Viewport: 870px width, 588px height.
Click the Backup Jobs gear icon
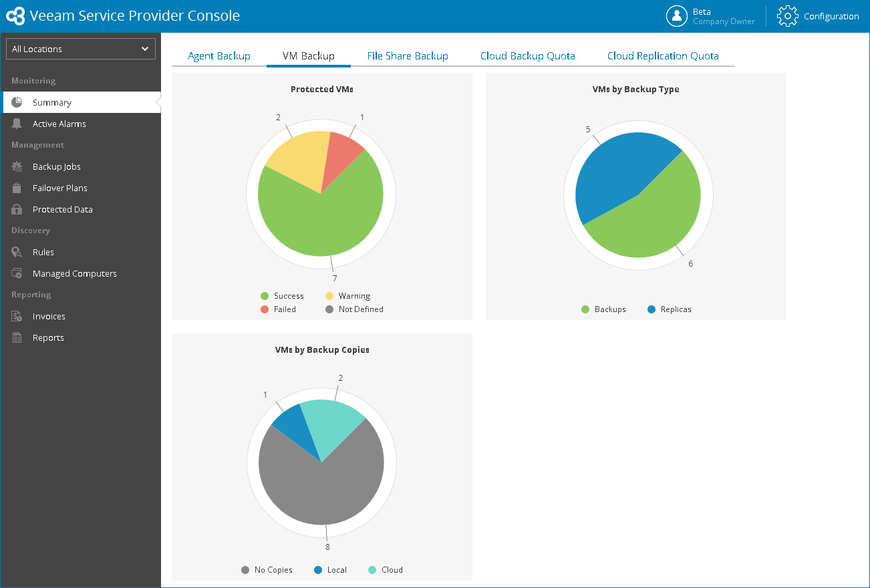(x=17, y=166)
